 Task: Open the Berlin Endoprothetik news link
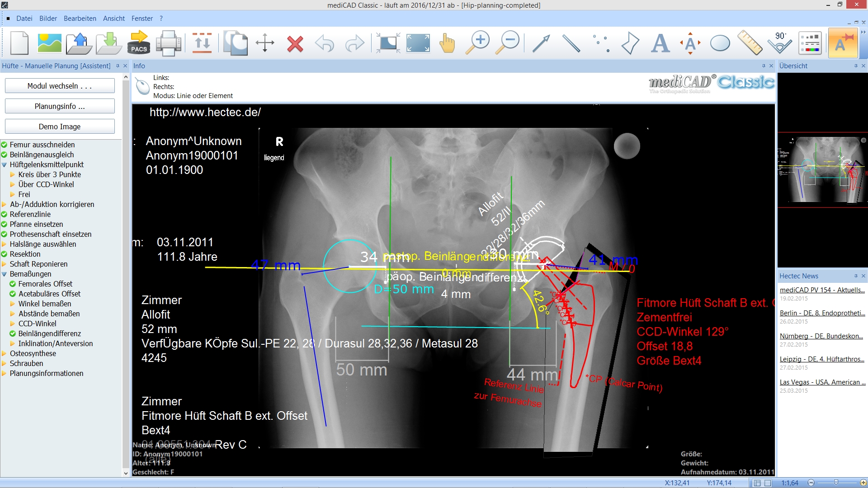pyautogui.click(x=822, y=313)
